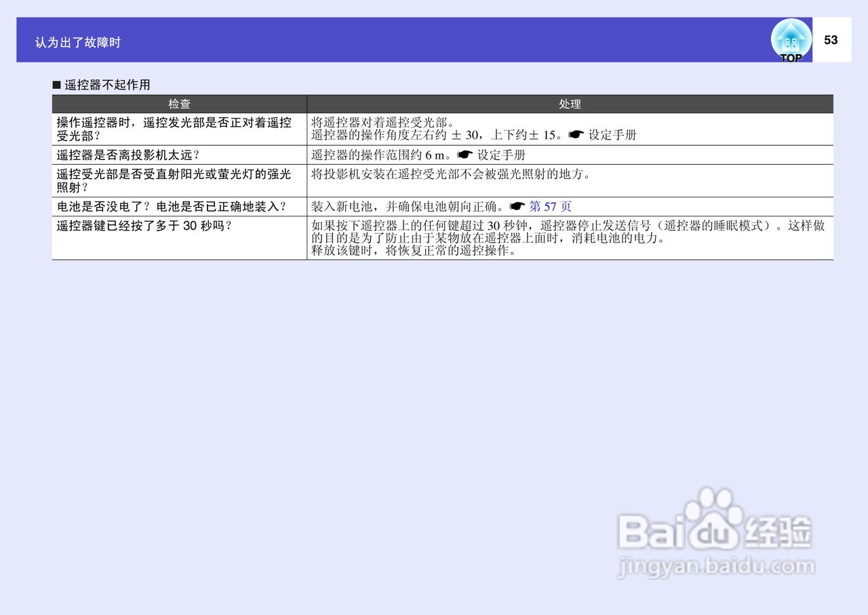Click the 检查 column header

(180, 104)
